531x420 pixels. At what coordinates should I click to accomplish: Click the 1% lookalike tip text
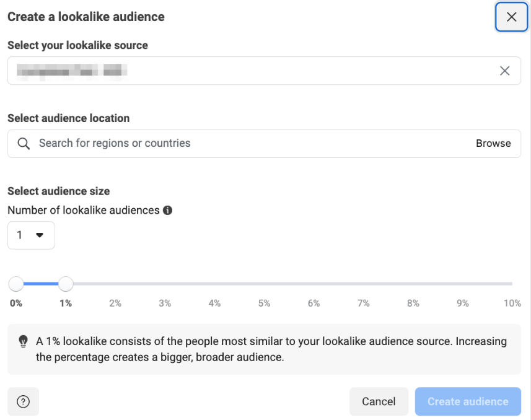(271, 349)
